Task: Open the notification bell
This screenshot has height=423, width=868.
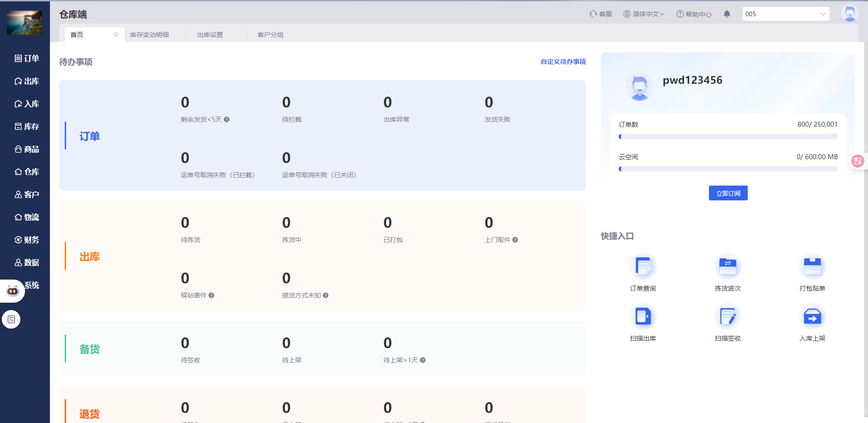Action: point(726,14)
